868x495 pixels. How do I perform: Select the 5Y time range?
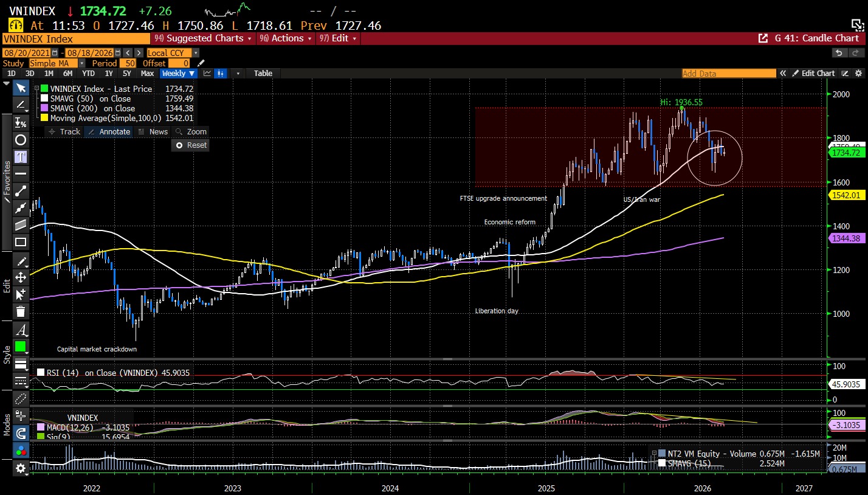(126, 74)
